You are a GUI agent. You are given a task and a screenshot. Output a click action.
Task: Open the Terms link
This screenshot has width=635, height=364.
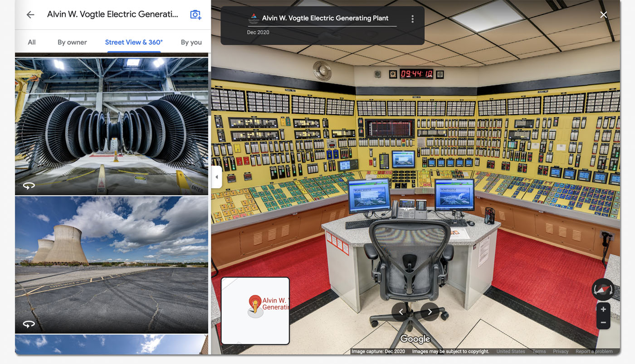pyautogui.click(x=539, y=351)
